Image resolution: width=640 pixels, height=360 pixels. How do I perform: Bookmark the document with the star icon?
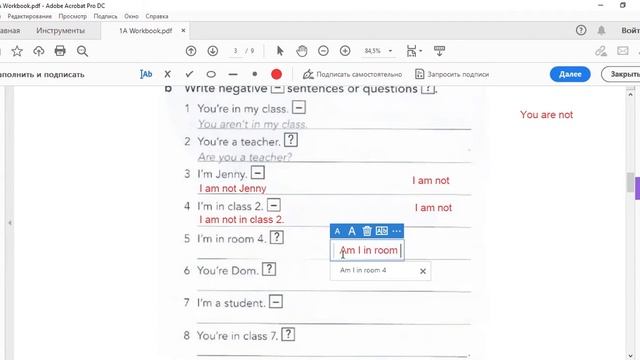[17, 51]
